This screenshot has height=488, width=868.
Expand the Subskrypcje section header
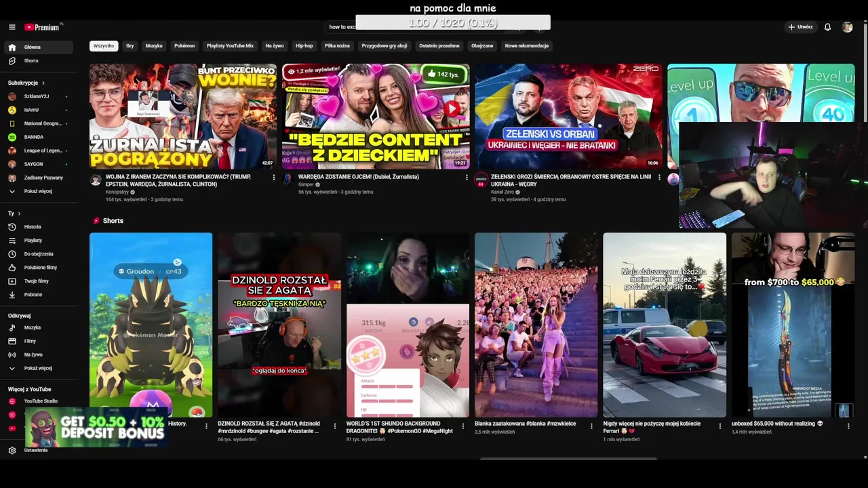coord(26,83)
